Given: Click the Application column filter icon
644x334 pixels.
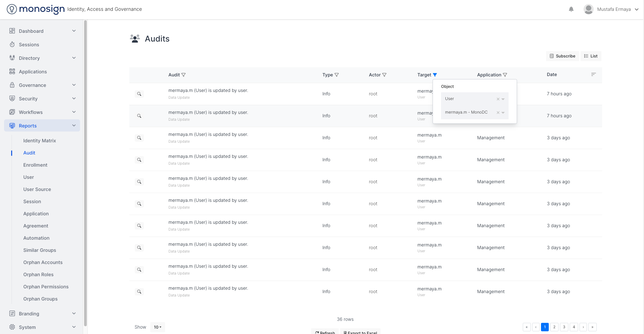Looking at the screenshot, I should (505, 75).
